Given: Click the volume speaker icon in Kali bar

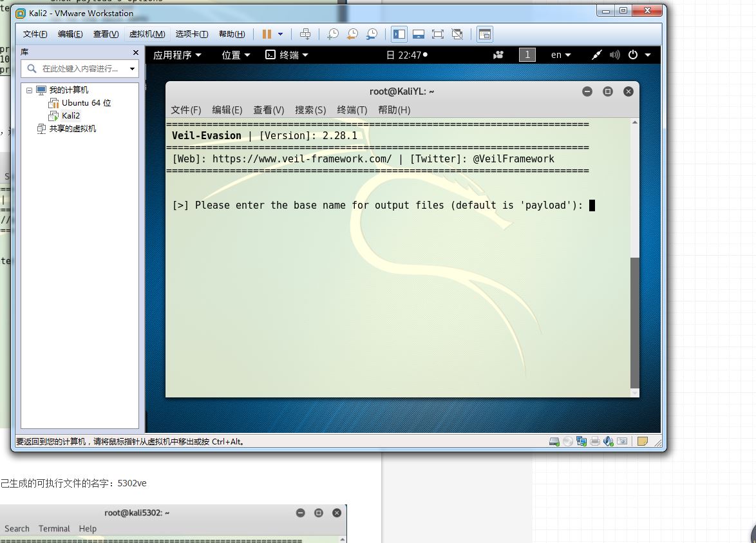Looking at the screenshot, I should tap(615, 55).
